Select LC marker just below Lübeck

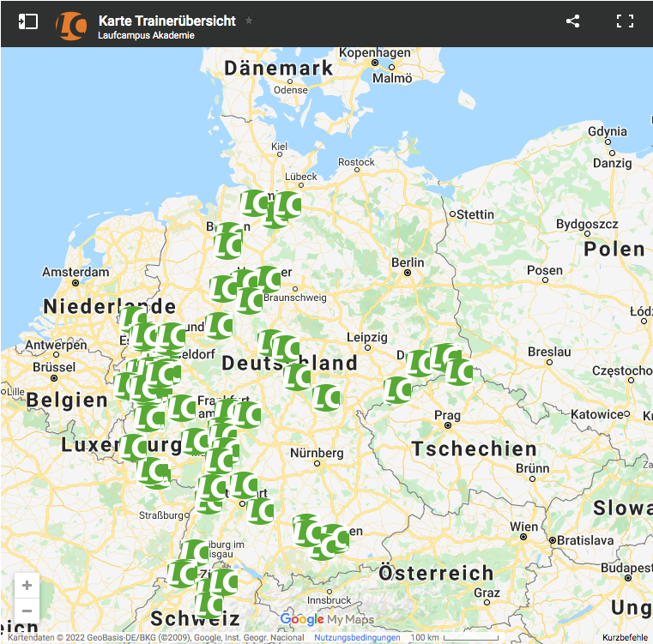point(287,205)
